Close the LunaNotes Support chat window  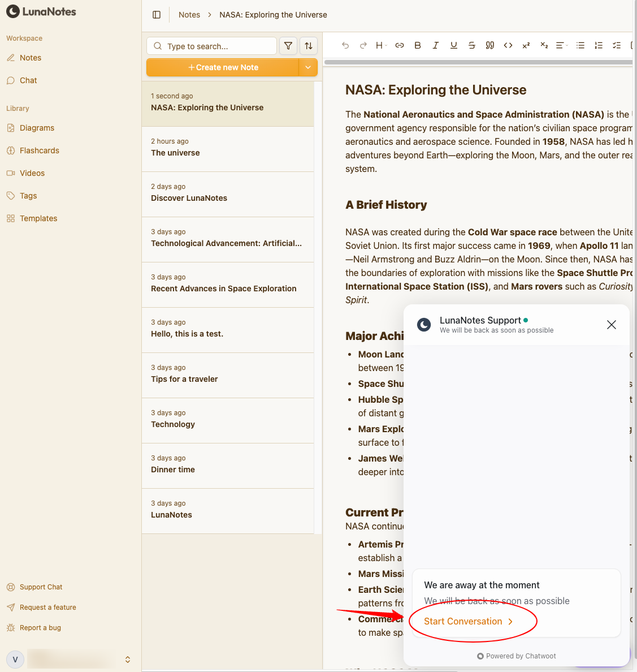coord(611,325)
